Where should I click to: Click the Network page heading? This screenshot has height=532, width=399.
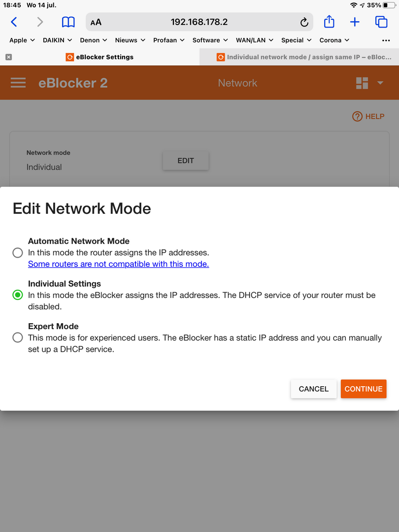pyautogui.click(x=237, y=83)
